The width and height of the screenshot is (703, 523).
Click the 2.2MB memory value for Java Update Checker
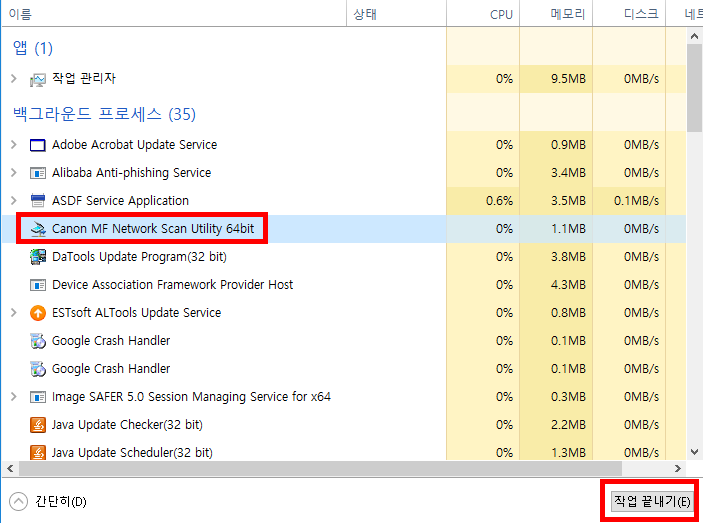click(568, 425)
